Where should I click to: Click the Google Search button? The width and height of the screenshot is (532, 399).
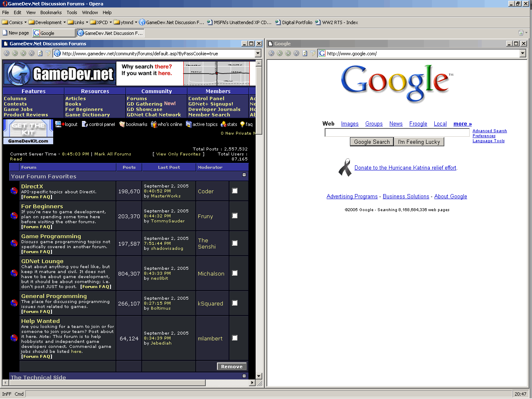coord(372,142)
